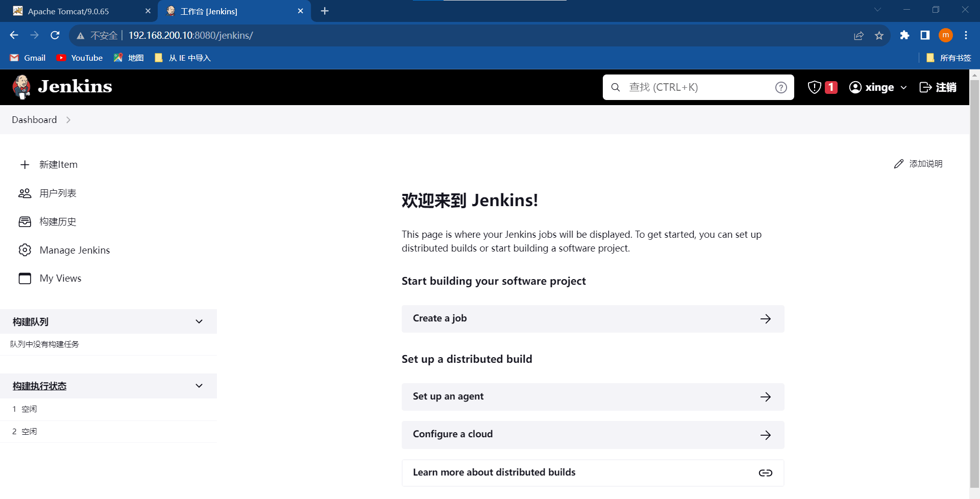This screenshot has width=980, height=499.
Task: Click the gear icon for Manage Jenkins
Action: click(24, 250)
